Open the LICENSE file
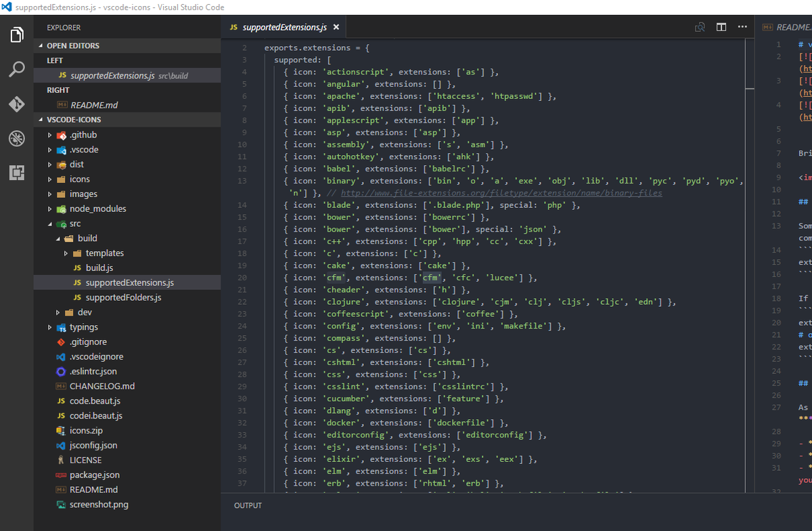The image size is (812, 531). coord(127,460)
